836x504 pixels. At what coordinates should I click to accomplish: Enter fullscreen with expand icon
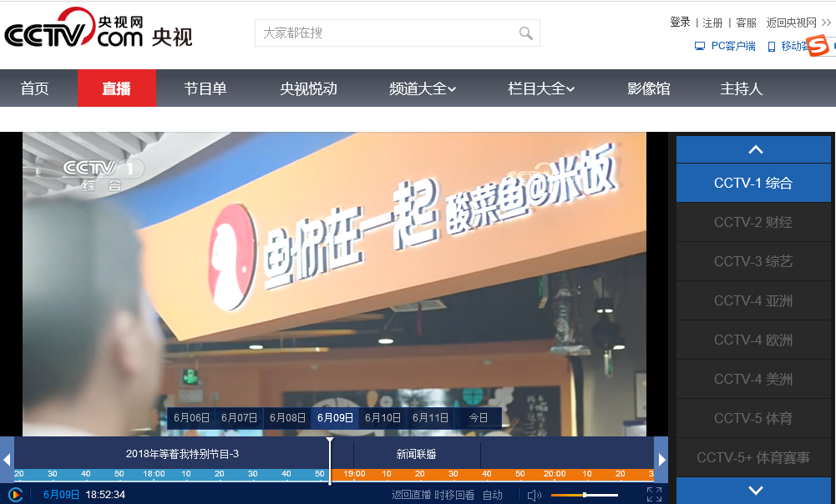pos(654,495)
